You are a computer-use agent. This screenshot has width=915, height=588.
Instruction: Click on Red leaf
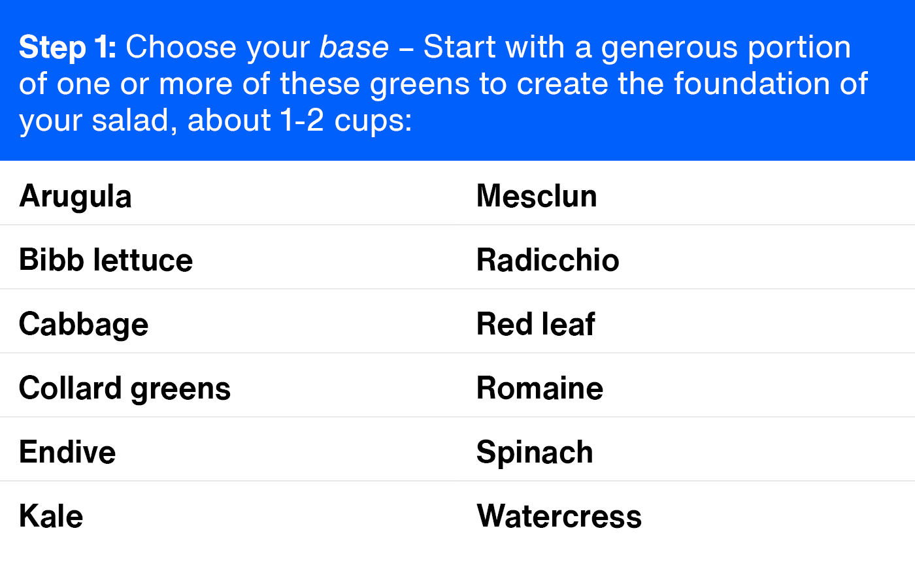[536, 324]
